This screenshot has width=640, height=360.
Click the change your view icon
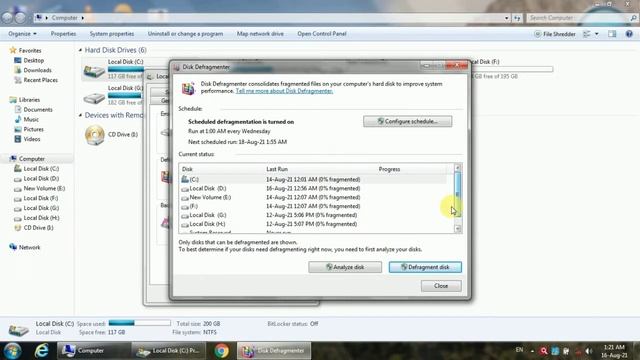[587, 34]
